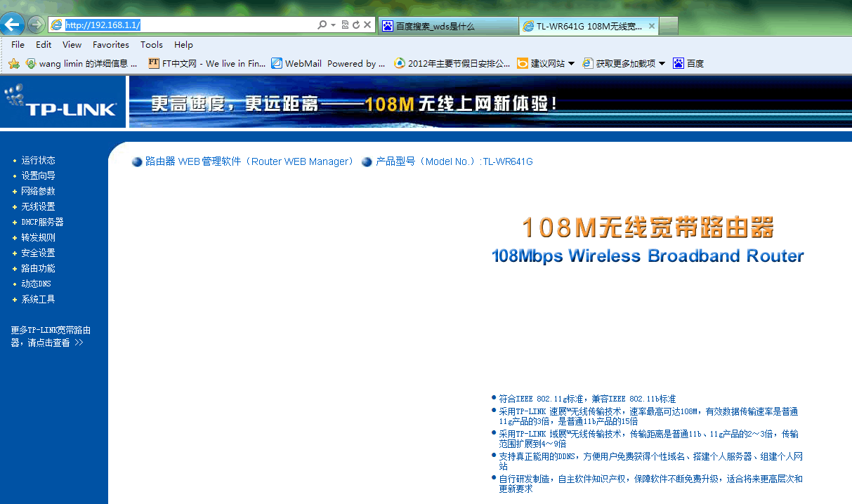Viewport: 852px width, 504px height.
Task: Click the 产品型号 TL-WR641G text
Action: click(454, 161)
